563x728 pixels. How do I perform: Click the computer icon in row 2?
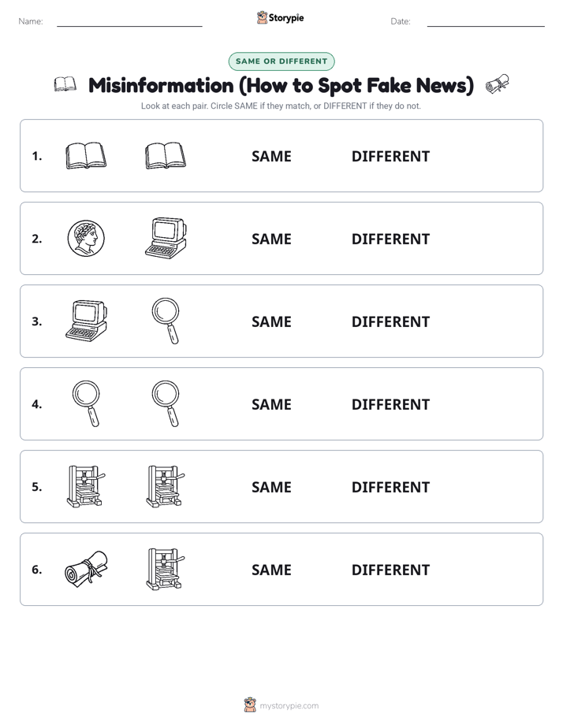(166, 238)
